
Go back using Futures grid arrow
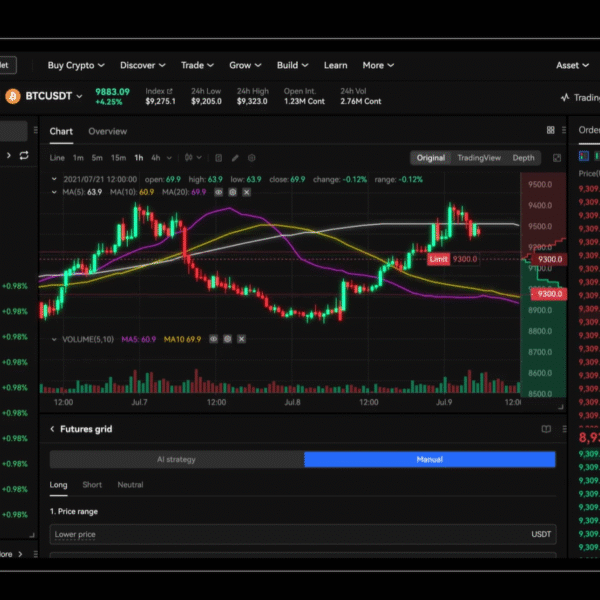[x=52, y=429]
